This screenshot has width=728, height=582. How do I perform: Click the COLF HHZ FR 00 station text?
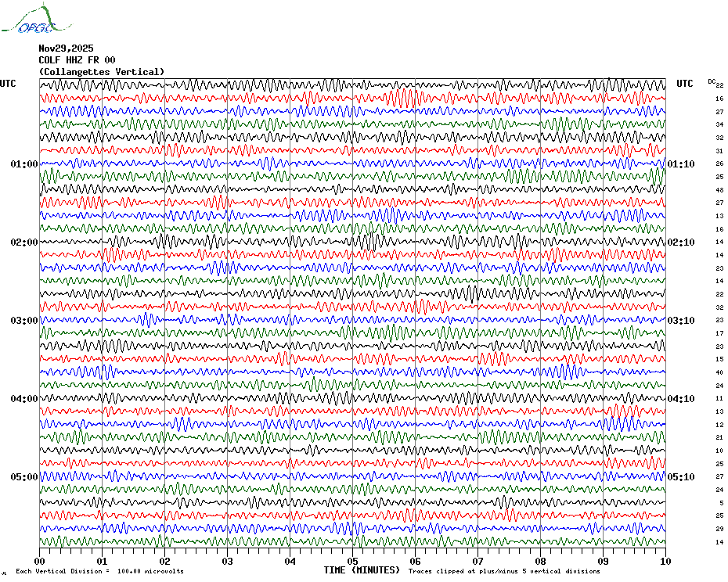[77, 60]
